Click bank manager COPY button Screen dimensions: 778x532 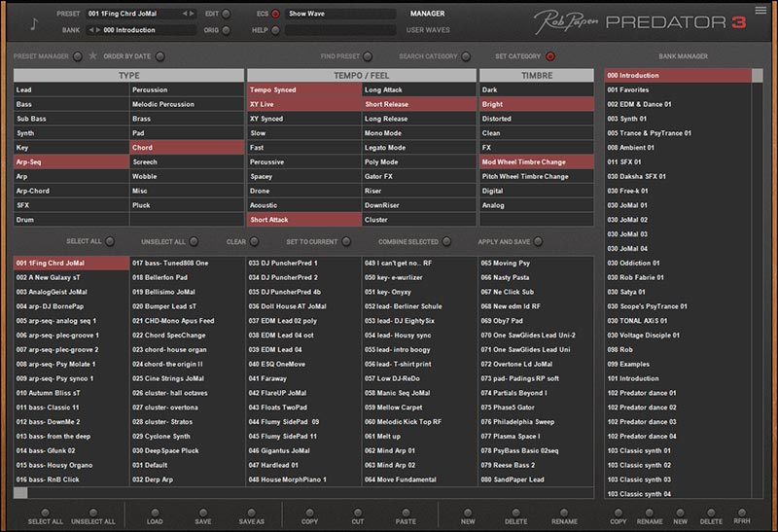click(x=619, y=513)
